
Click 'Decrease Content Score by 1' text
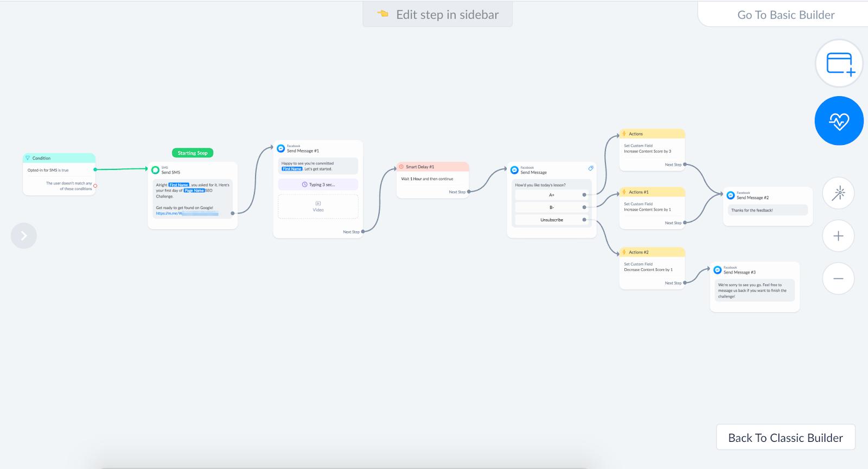coord(648,270)
